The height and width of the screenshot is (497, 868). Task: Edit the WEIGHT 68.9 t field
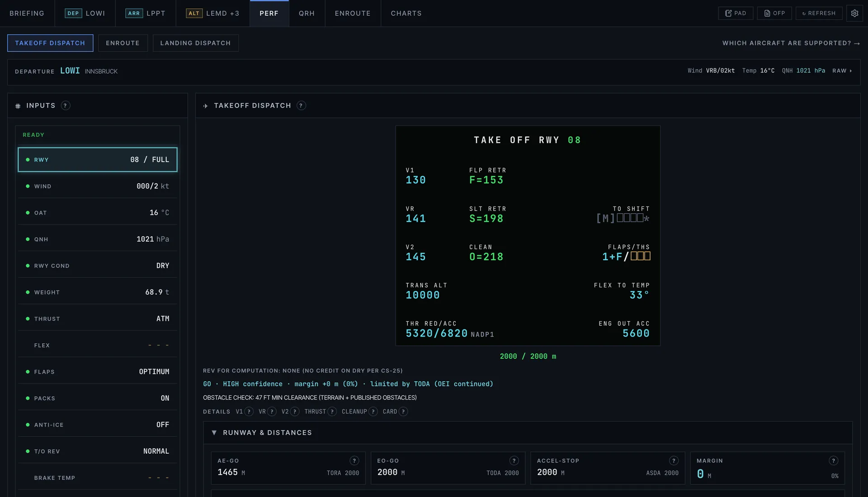(98, 292)
